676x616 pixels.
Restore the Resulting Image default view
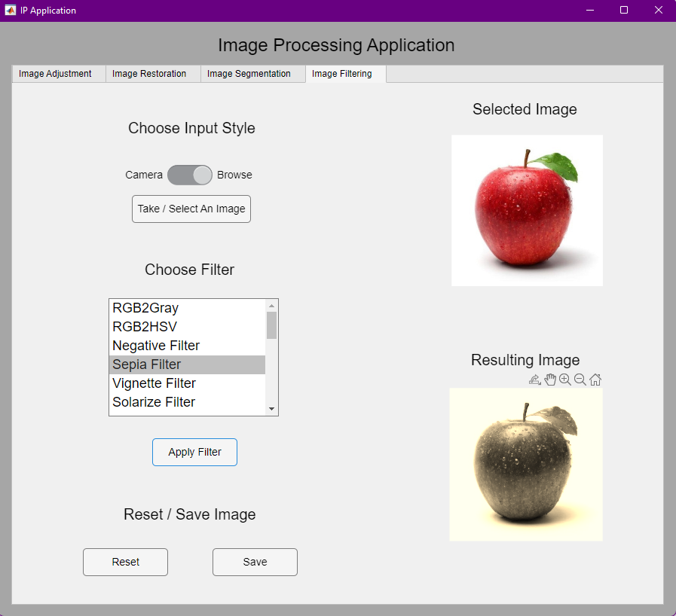click(x=595, y=380)
